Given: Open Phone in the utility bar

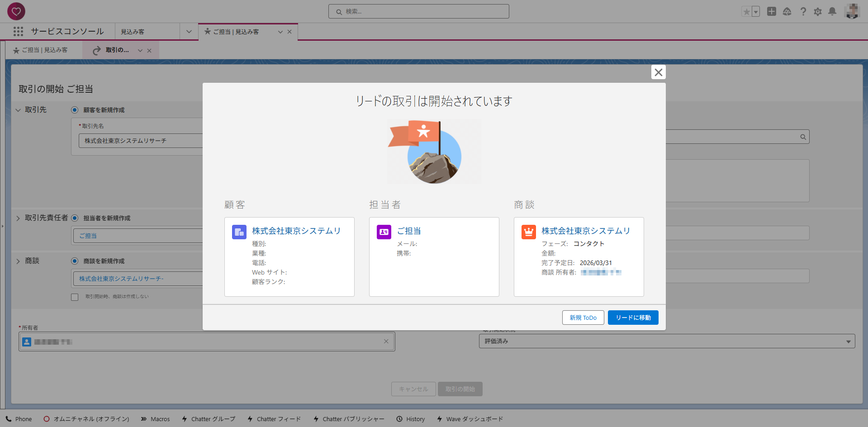Looking at the screenshot, I should coord(19,419).
